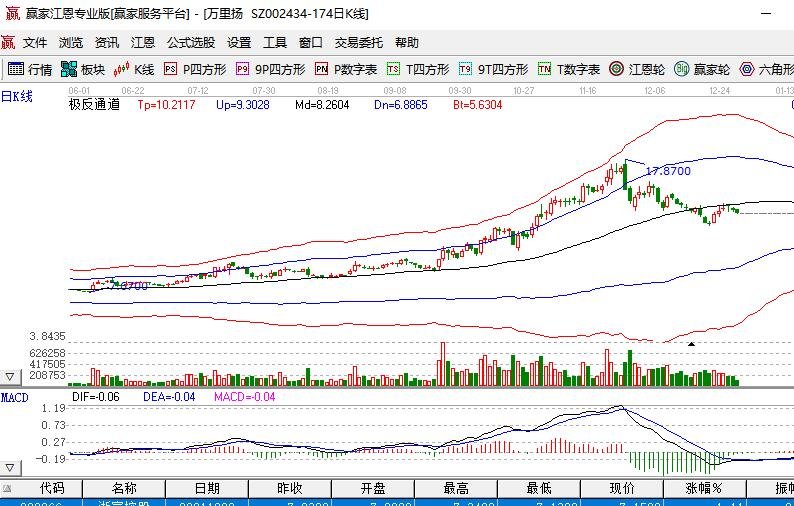
Task: Open the P四方形 tool
Action: click(x=195, y=69)
